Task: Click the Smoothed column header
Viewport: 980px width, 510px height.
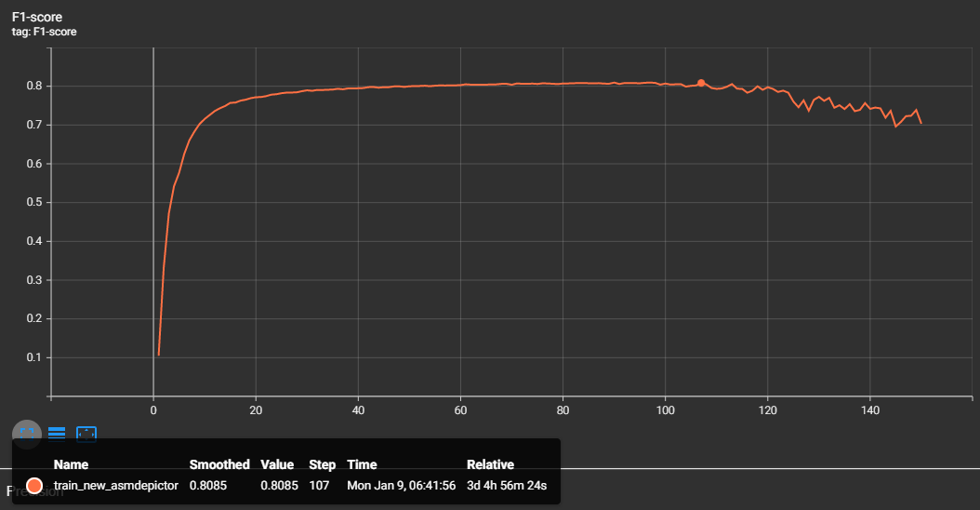Action: (219, 464)
